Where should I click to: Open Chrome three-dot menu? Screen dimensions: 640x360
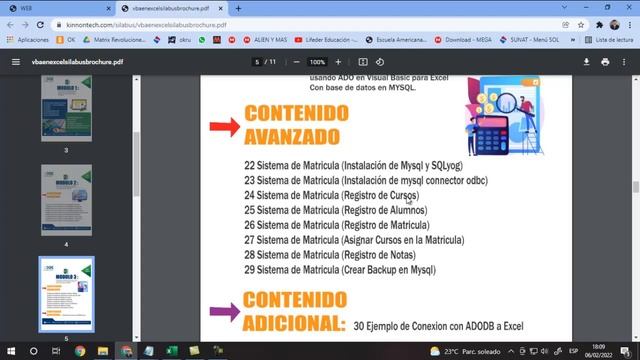point(630,25)
